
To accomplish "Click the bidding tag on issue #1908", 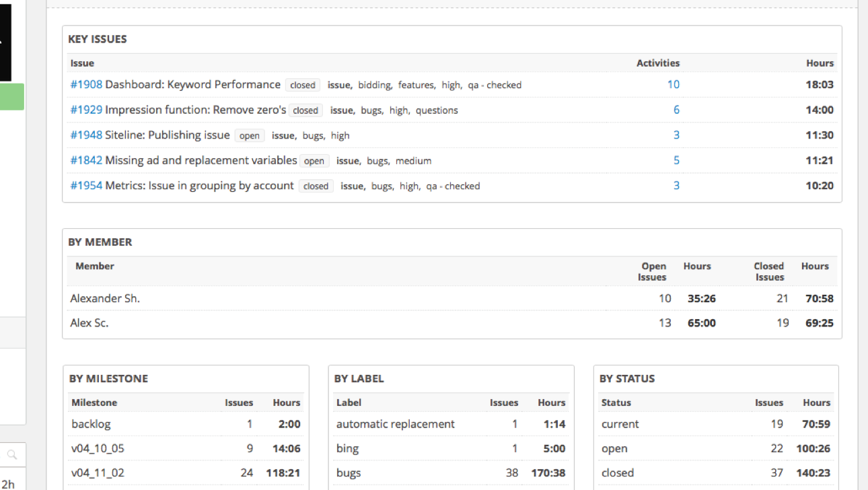I will click(x=375, y=85).
